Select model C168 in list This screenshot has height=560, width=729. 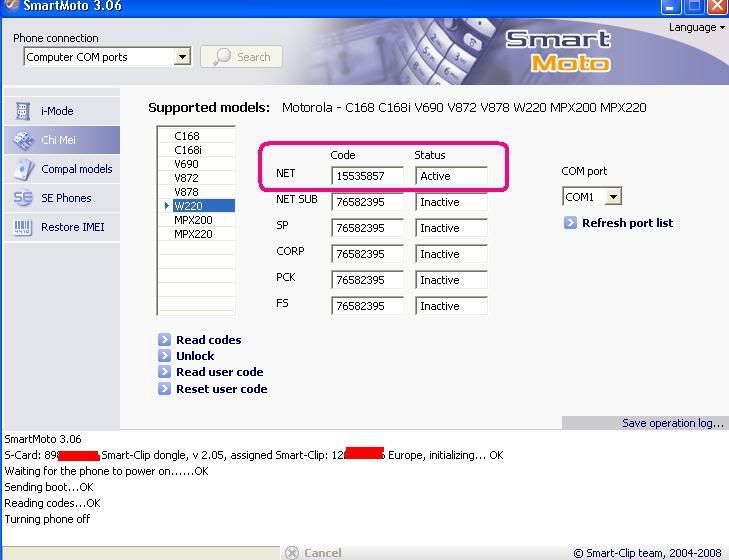click(197, 136)
